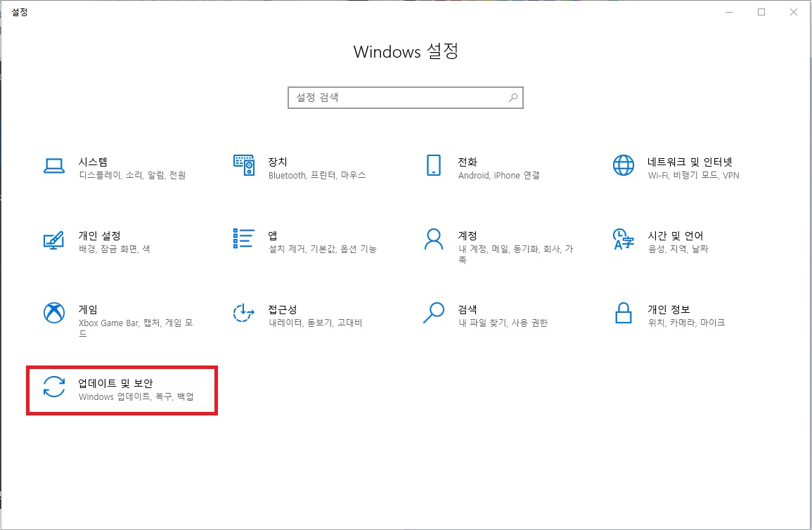Viewport: 812px width, 530px height.
Task: Click the 접근성 title text
Action: coord(282,309)
